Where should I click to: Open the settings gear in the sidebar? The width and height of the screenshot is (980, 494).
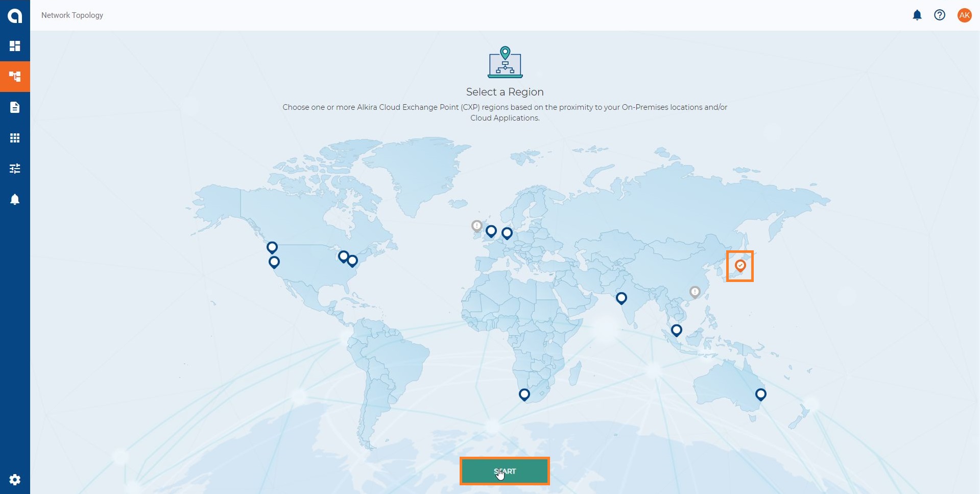tap(15, 480)
